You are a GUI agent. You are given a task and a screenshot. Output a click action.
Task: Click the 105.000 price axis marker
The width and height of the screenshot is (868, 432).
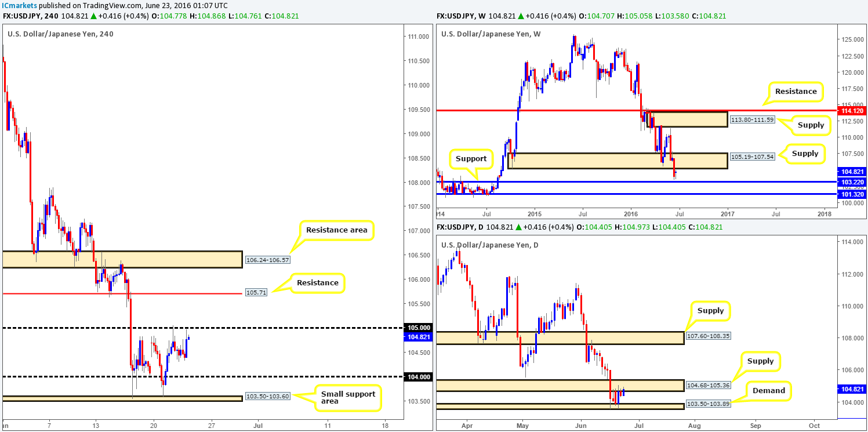[x=417, y=328]
